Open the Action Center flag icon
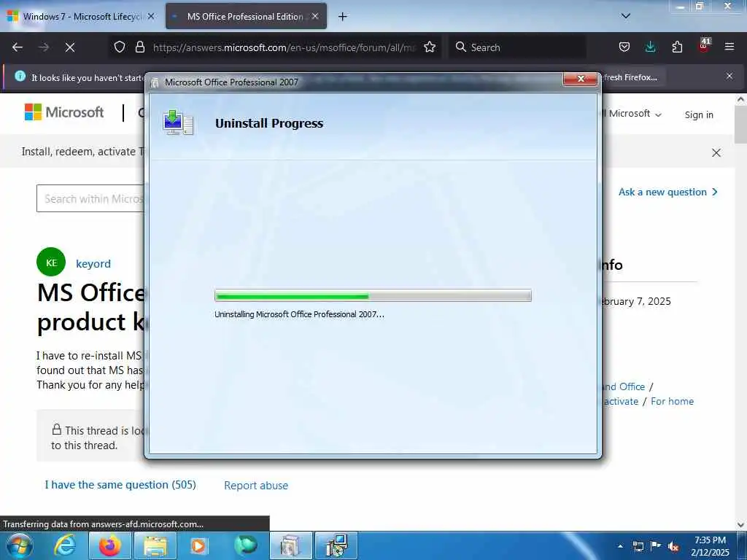Image resolution: width=747 pixels, height=560 pixels. (656, 545)
